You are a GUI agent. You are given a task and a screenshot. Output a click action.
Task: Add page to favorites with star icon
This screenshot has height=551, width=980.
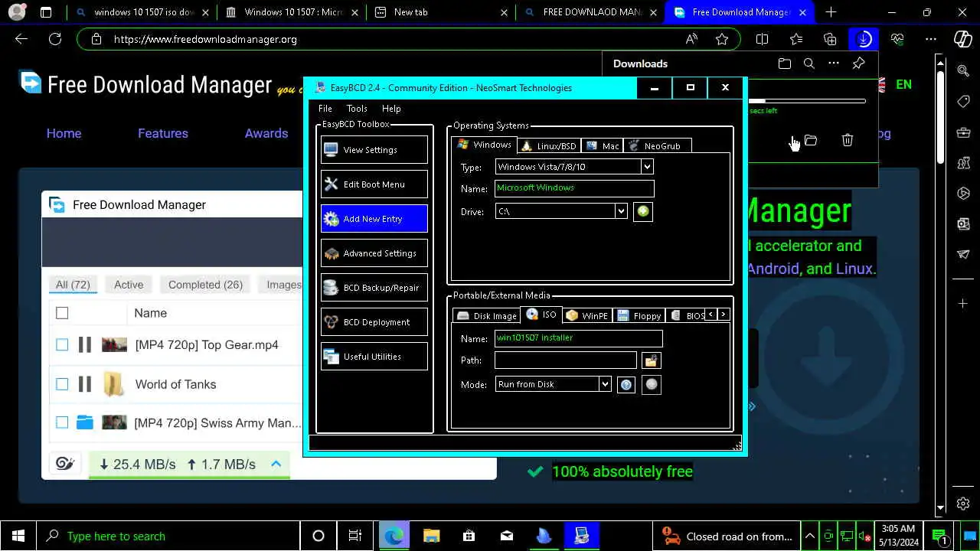pos(721,39)
